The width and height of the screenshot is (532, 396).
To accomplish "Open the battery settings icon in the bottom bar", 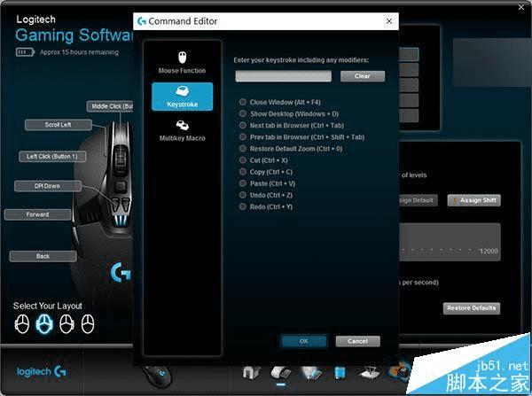I will pos(340,373).
